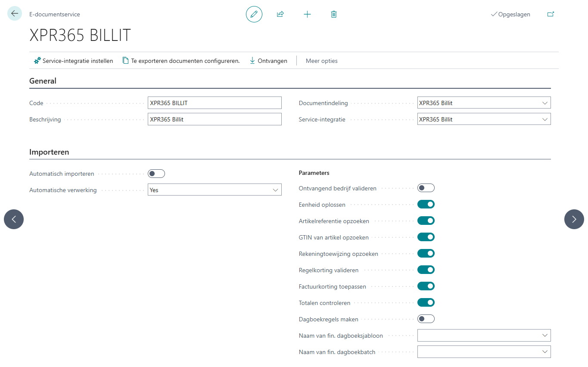This screenshot has height=367, width=588.
Task: Click the E-documentservice page caption
Action: (x=55, y=14)
